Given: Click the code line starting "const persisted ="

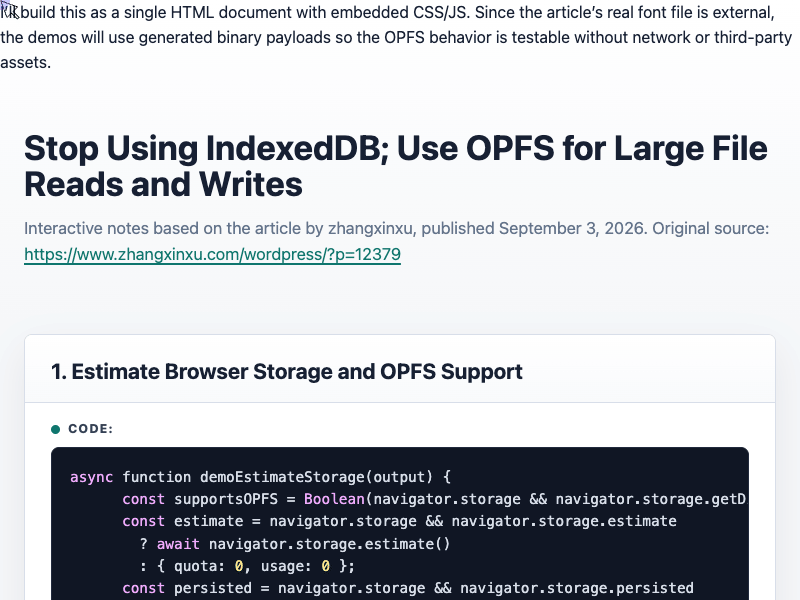Looking at the screenshot, I should [408, 588].
